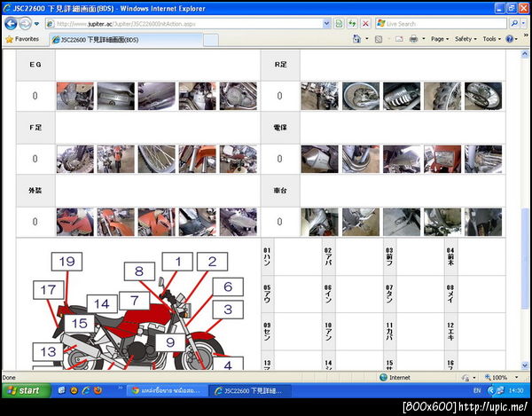Expand the address bar URL history dropdown
The image size is (532, 416).
[326, 24]
